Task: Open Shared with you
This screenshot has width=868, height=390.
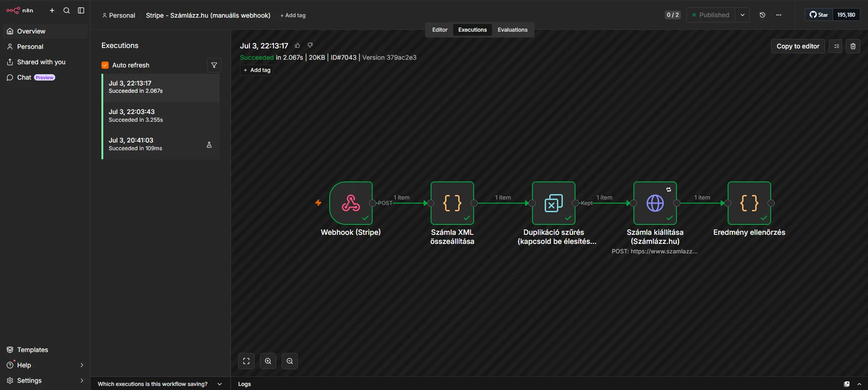Action: 45,62
